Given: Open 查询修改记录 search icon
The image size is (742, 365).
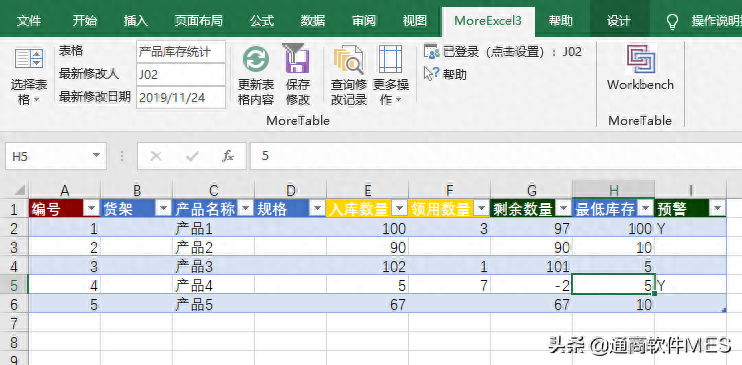Looking at the screenshot, I should 348,60.
